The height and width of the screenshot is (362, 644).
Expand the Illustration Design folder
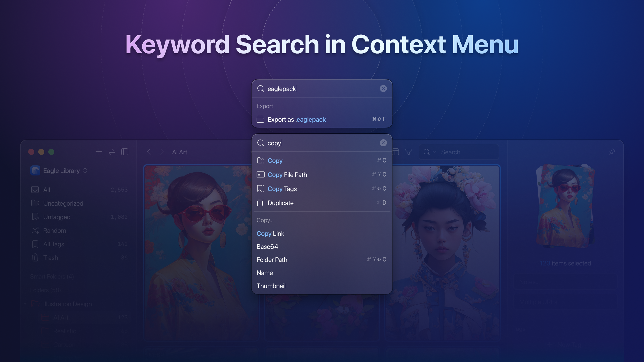(x=25, y=304)
